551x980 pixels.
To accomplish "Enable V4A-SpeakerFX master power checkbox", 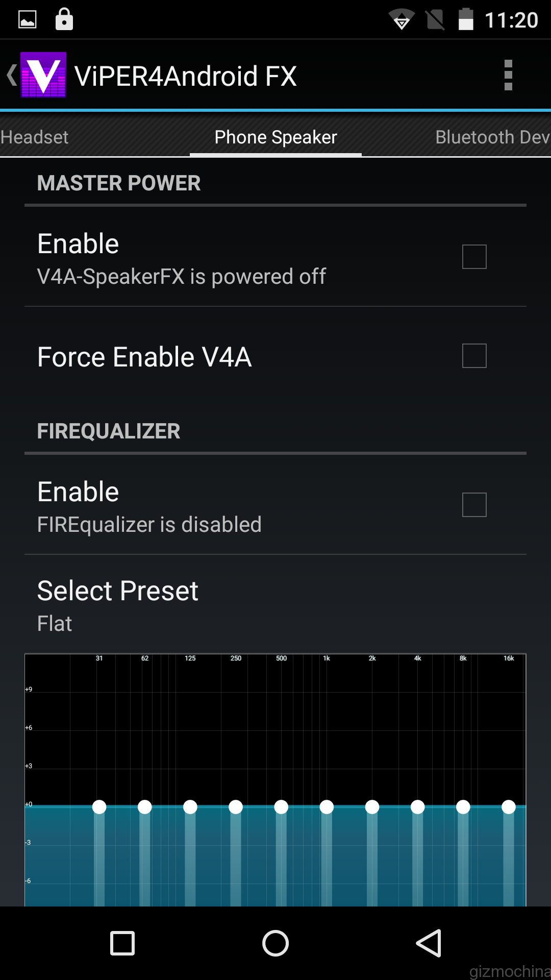I will [474, 256].
